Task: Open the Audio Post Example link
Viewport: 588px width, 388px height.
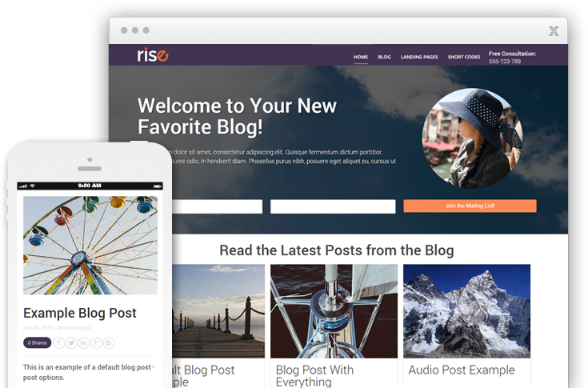Action: [462, 370]
